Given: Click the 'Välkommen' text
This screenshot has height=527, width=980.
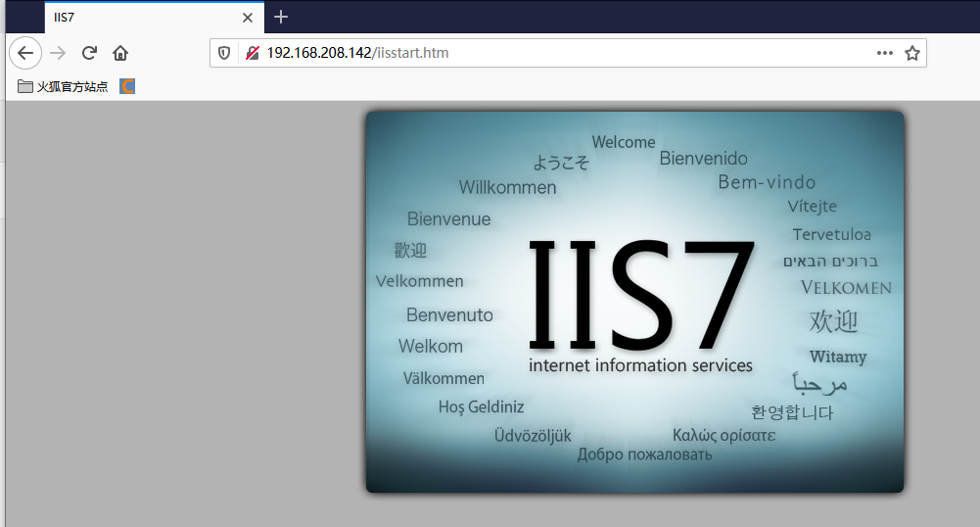Looking at the screenshot, I should pyautogui.click(x=443, y=378).
